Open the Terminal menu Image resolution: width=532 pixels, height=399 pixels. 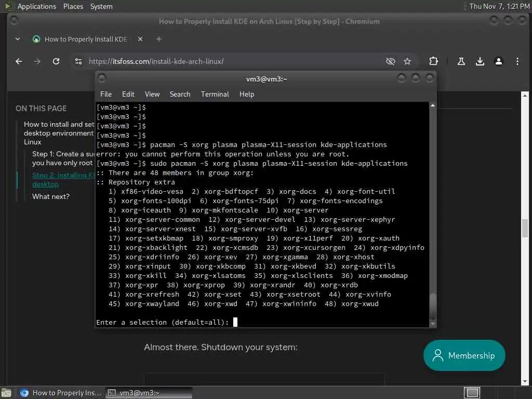pos(215,95)
